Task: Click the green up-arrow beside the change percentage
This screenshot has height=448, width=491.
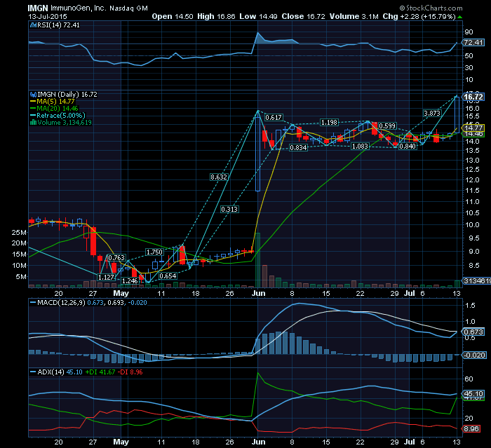Action: point(459,17)
